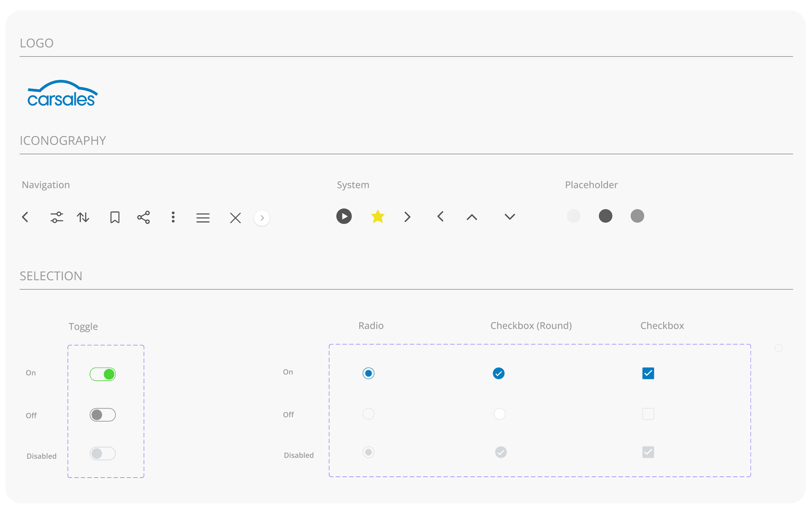
Task: Turn off the green On toggle
Action: [x=103, y=374]
